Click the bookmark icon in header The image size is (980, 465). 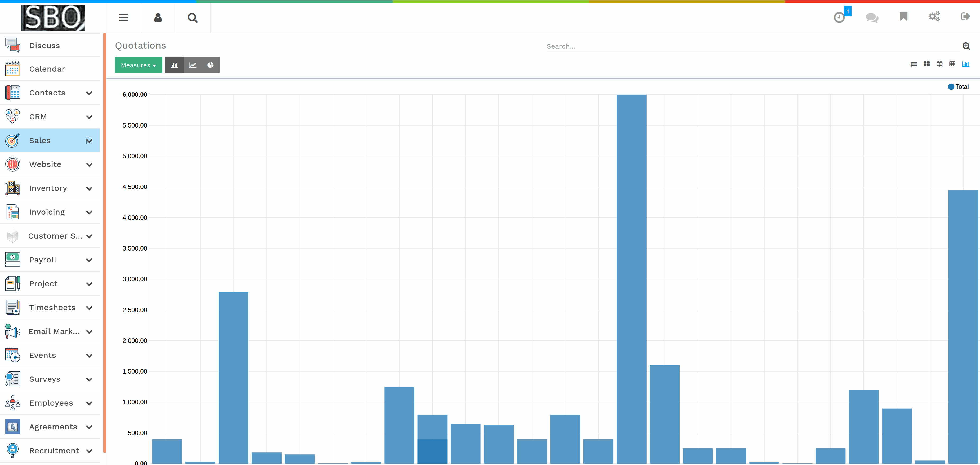click(x=903, y=16)
